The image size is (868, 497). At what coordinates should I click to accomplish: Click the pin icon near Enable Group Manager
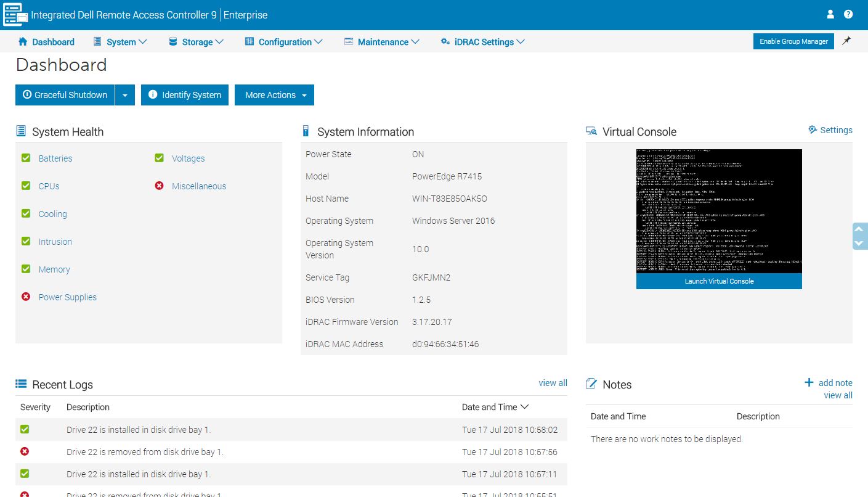846,41
